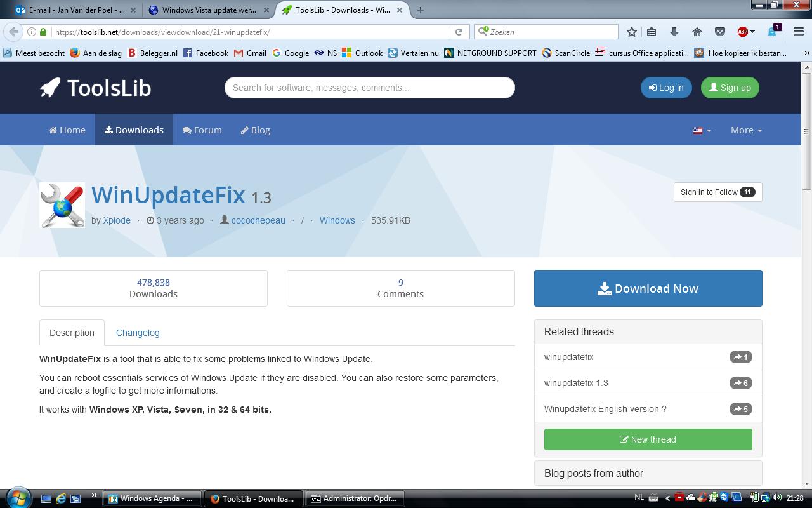The image size is (812, 508).
Task: Save page to Pocket icon
Action: pyautogui.click(x=720, y=32)
